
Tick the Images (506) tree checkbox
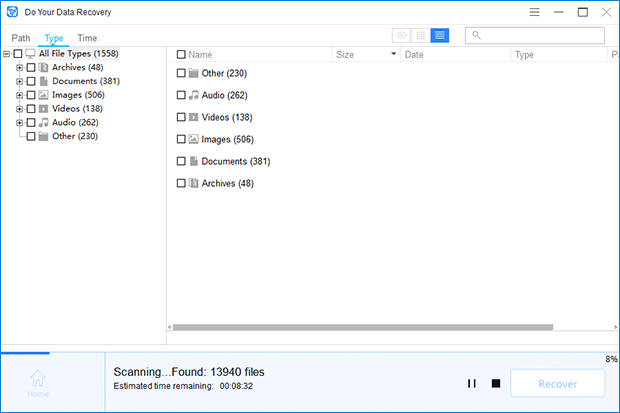31,95
